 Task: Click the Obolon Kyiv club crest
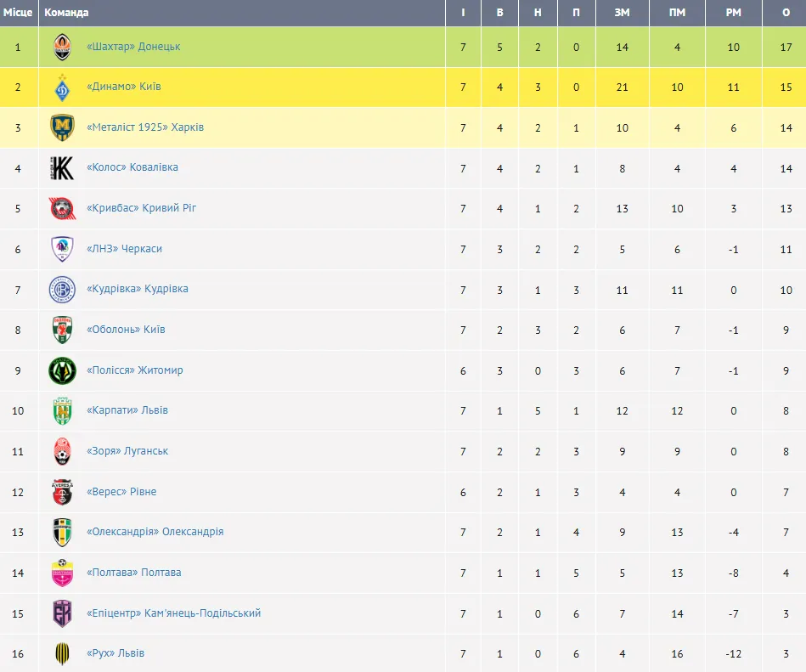[x=62, y=330]
